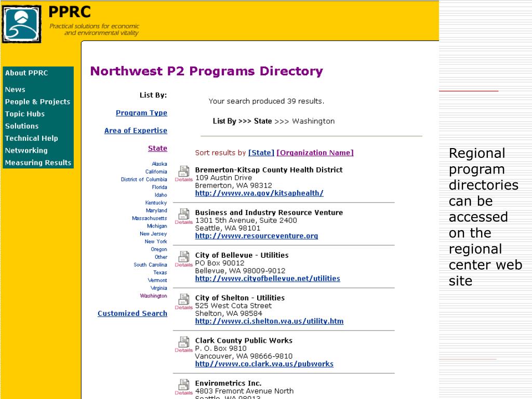The height and width of the screenshot is (399, 532).
Task: Filter directory by New York
Action: pyautogui.click(x=156, y=242)
